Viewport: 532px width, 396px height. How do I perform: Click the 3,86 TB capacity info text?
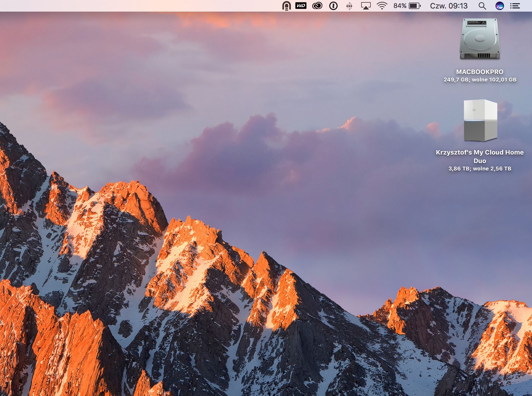coord(480,169)
